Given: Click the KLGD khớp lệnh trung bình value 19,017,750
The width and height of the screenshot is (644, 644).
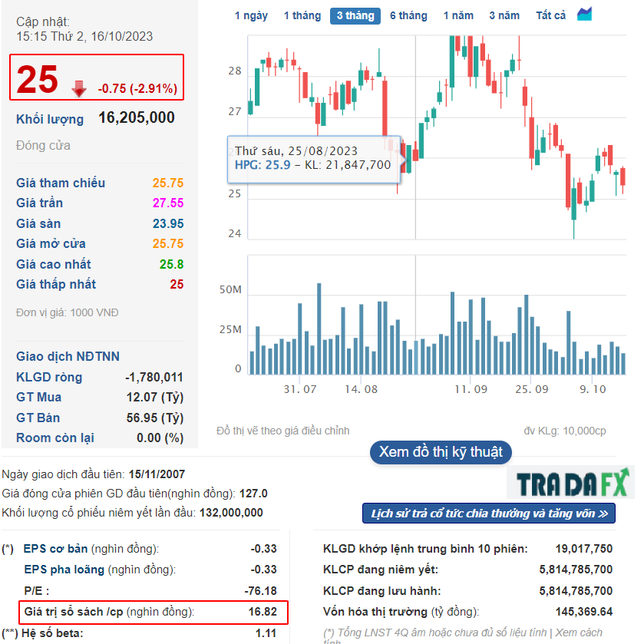Looking at the screenshot, I should 584,549.
